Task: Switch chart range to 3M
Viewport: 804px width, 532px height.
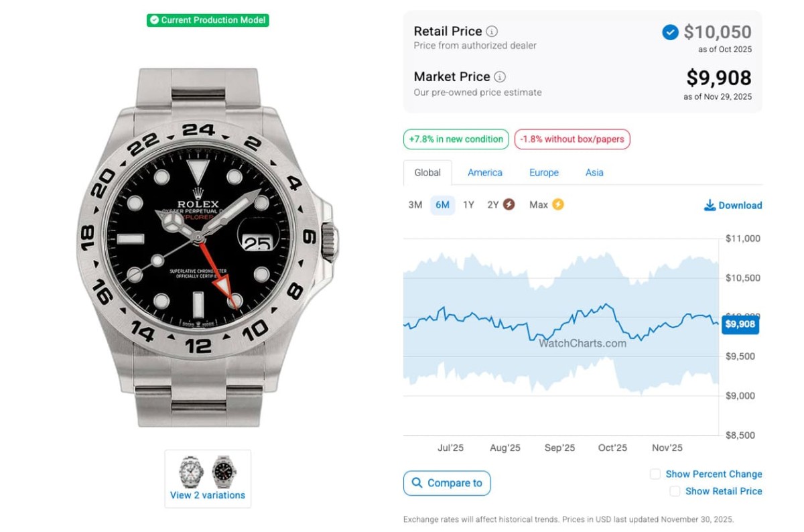Action: pos(415,205)
